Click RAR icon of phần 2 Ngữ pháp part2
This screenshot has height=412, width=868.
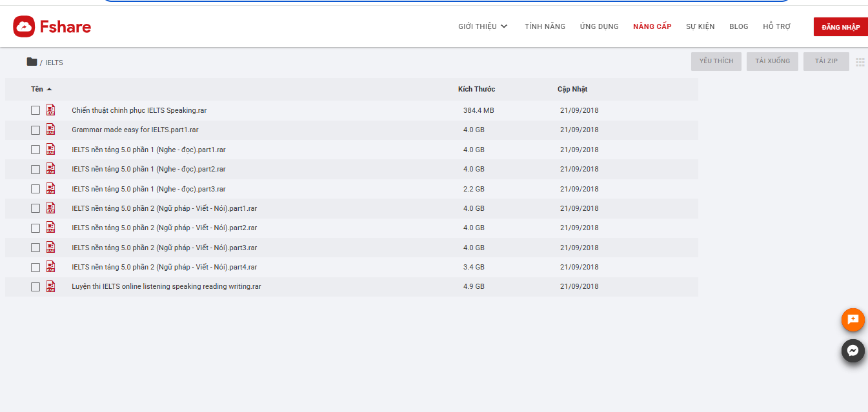click(x=51, y=228)
